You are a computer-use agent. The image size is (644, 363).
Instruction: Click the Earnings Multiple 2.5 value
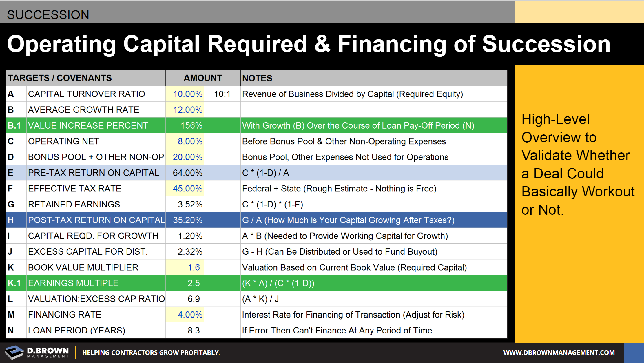coord(194,283)
